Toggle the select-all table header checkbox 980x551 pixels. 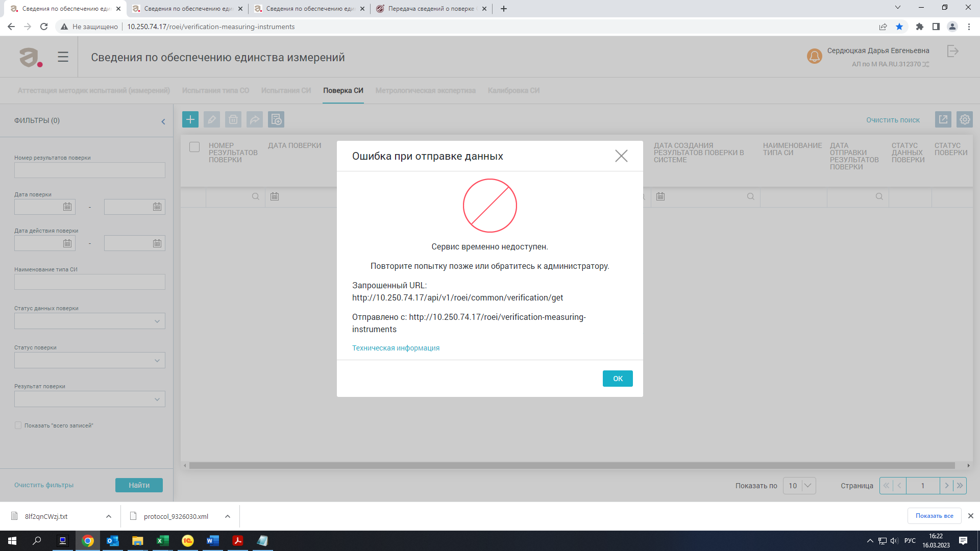194,147
